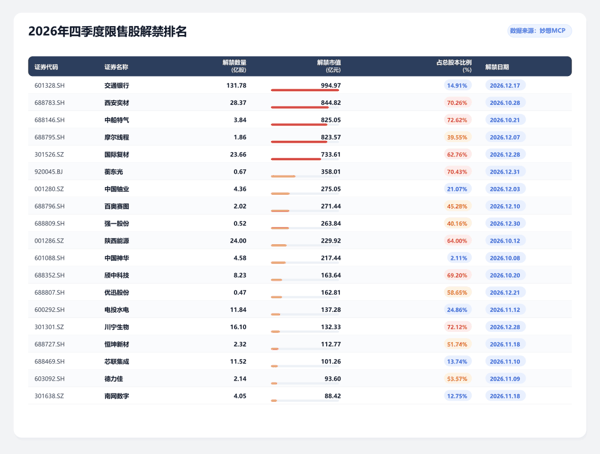Click the 823.57 market value cell
This screenshot has height=454, width=600.
pyautogui.click(x=331, y=137)
